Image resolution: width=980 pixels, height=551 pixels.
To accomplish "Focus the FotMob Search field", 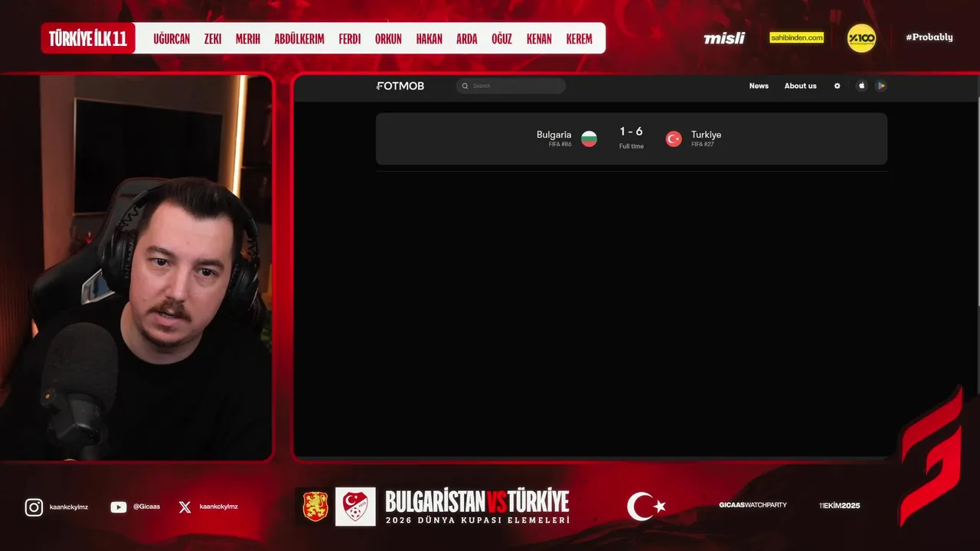I will [511, 86].
